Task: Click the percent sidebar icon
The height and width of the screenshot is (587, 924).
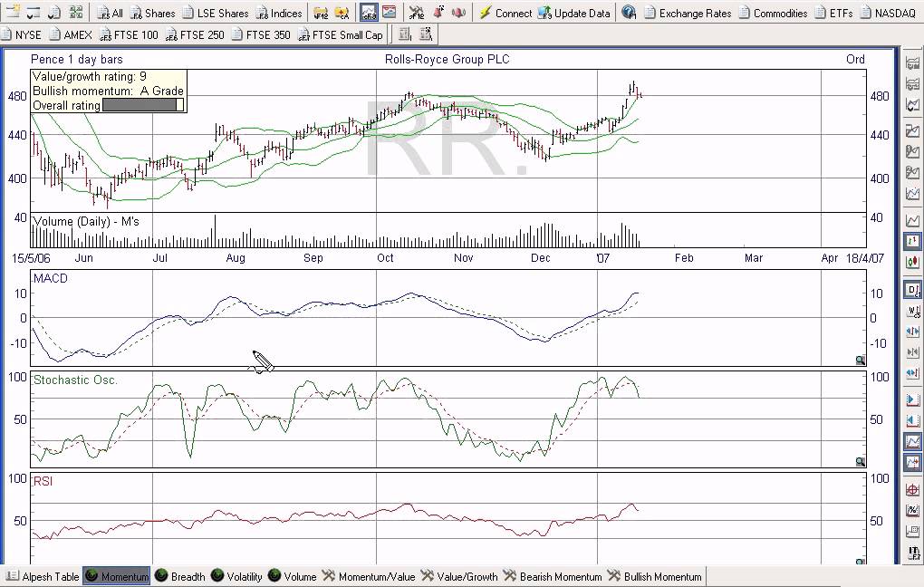Action: tap(912, 510)
